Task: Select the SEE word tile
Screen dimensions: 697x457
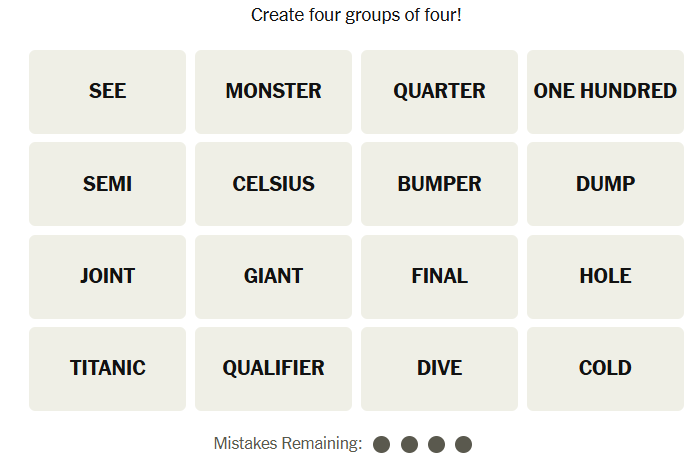Action: [x=107, y=91]
